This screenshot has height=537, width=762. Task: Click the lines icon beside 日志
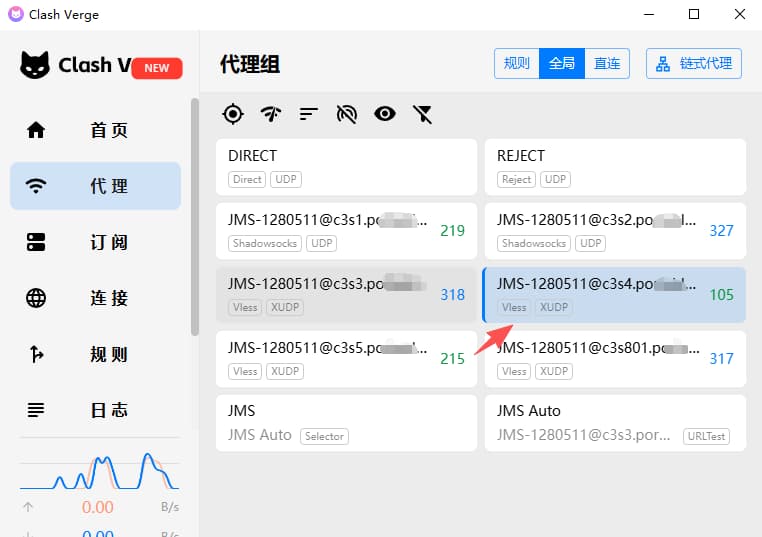pos(36,410)
